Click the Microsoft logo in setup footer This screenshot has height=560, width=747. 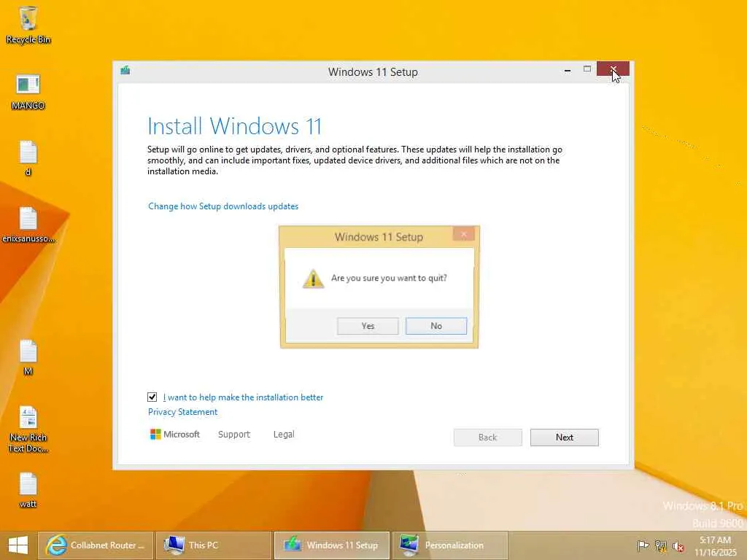click(175, 435)
